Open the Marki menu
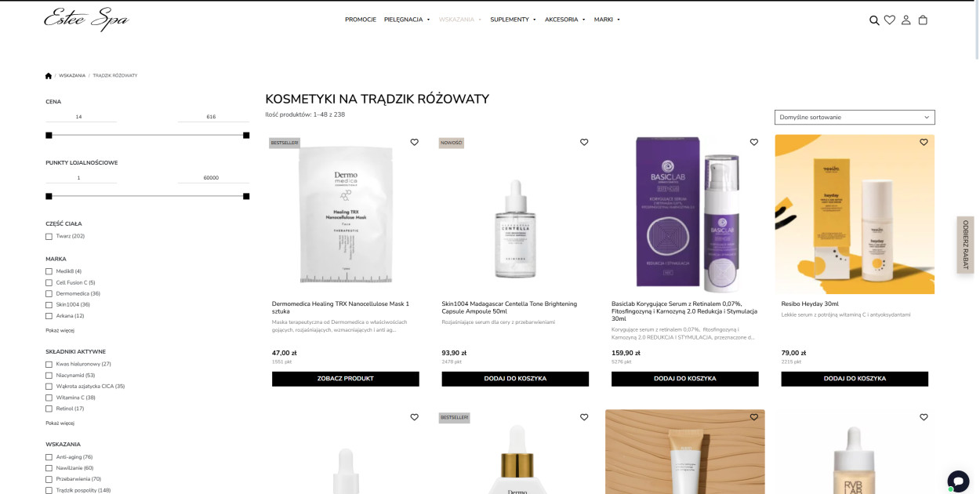This screenshot has height=494, width=980. [x=607, y=20]
